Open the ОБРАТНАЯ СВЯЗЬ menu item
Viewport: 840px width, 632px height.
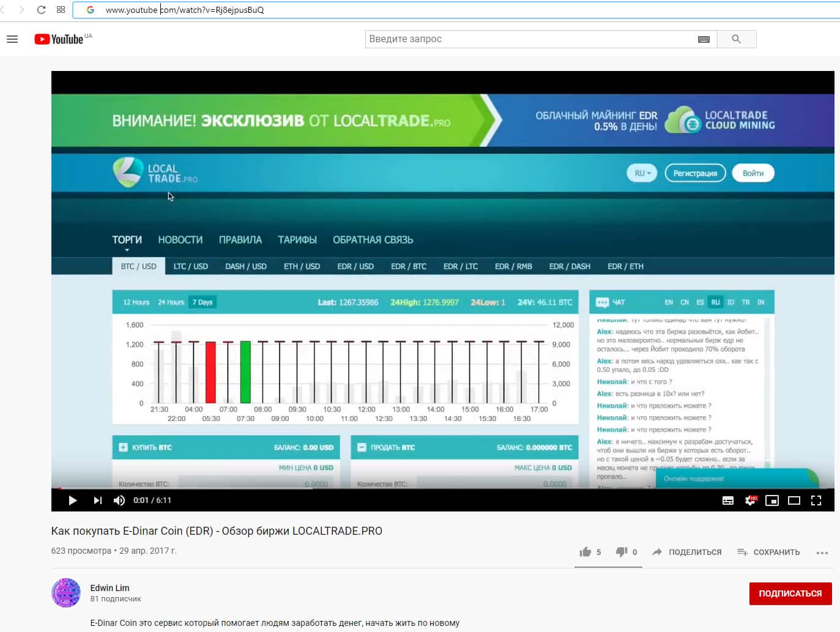pyautogui.click(x=373, y=240)
